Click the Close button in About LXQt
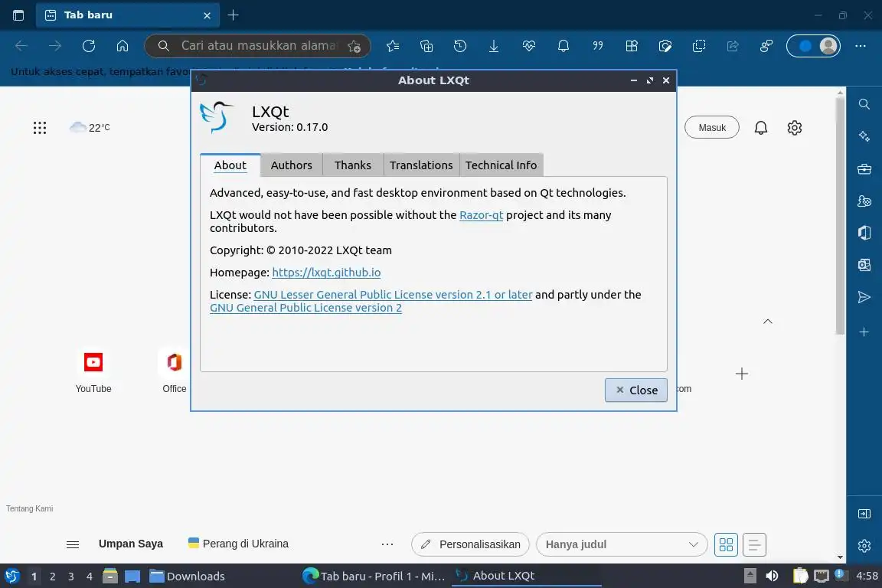Viewport: 882px width, 588px height. click(635, 390)
